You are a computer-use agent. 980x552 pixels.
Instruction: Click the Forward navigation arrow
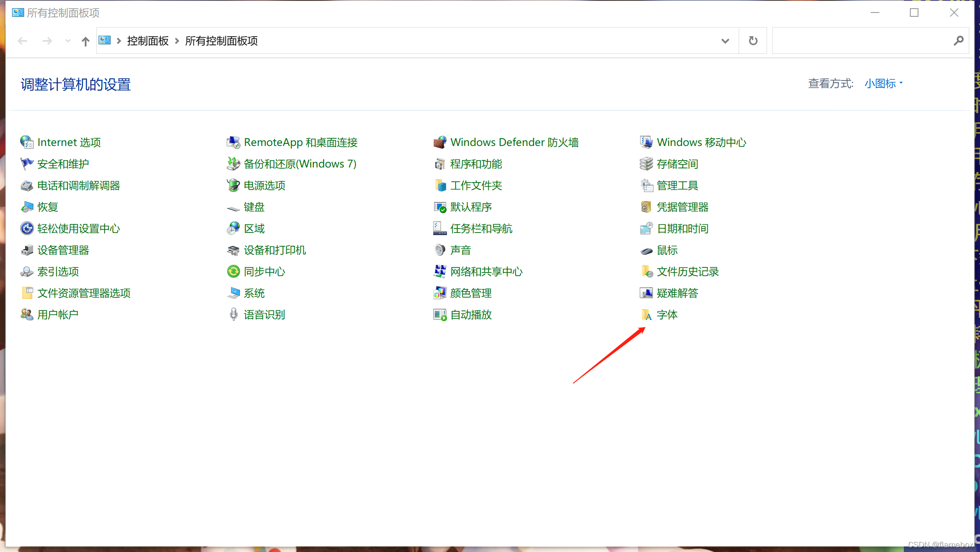point(47,41)
